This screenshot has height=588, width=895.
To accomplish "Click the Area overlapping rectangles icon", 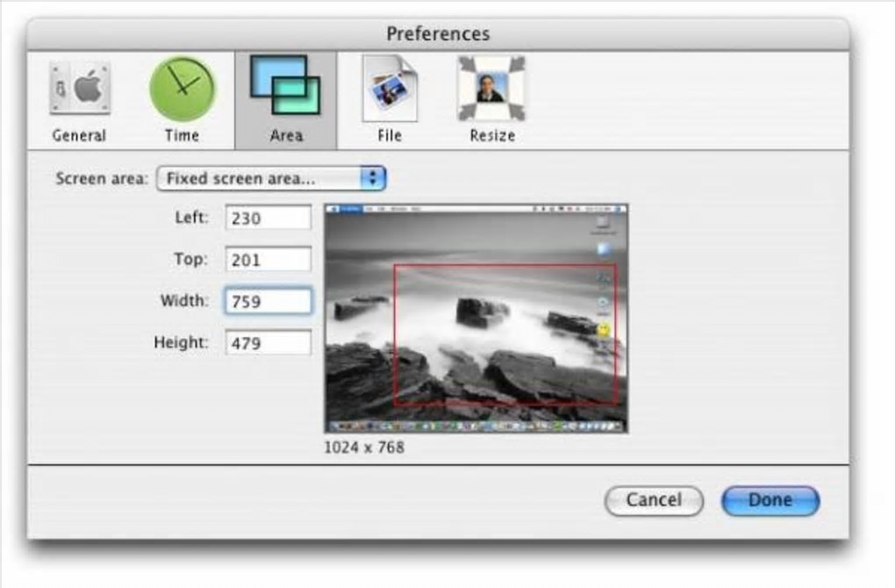I will pyautogui.click(x=285, y=86).
